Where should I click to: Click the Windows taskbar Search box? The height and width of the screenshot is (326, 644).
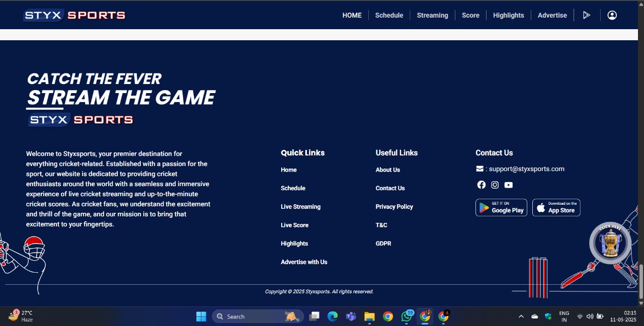tap(258, 316)
